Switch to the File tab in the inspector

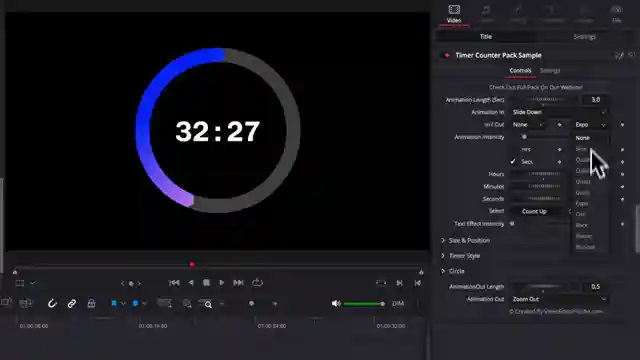point(616,14)
